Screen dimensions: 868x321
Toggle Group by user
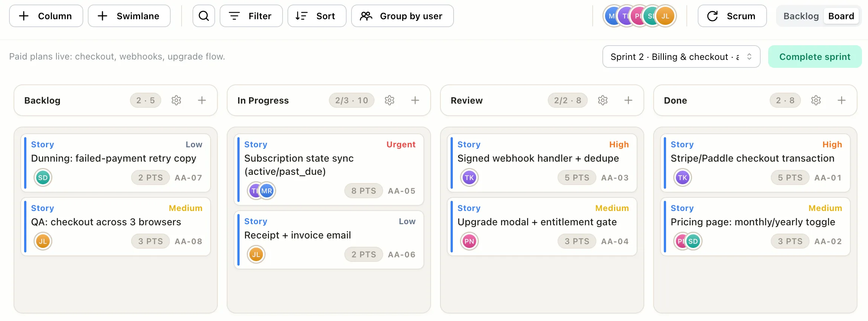[402, 16]
